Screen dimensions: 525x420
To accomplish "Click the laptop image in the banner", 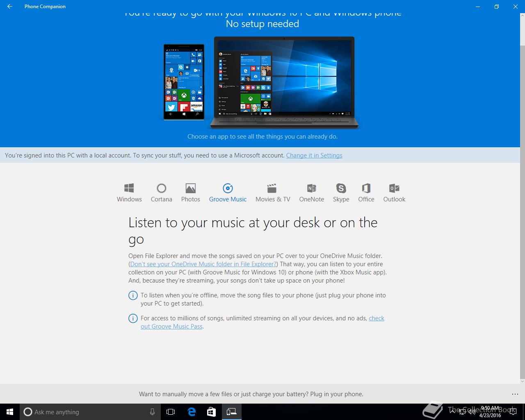I will click(284, 83).
